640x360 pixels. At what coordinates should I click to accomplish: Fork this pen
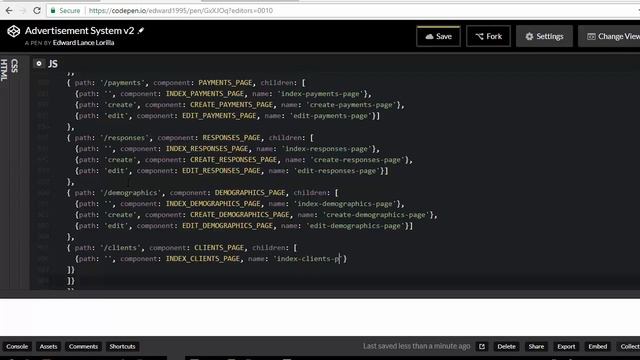(x=488, y=36)
